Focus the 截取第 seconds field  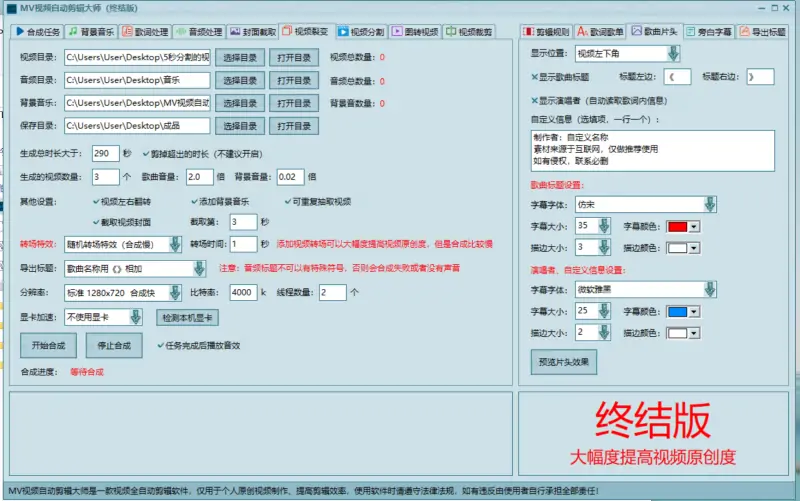tap(243, 222)
